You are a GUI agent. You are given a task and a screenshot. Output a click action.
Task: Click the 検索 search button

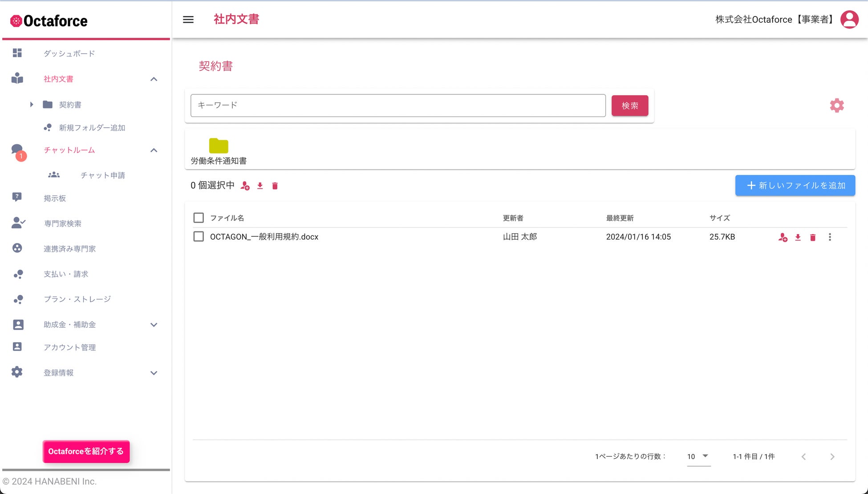(x=629, y=105)
